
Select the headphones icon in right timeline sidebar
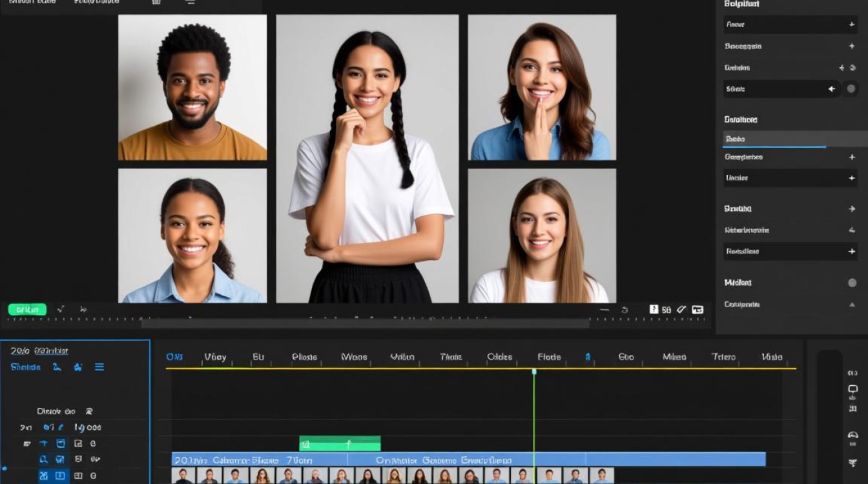point(852,436)
